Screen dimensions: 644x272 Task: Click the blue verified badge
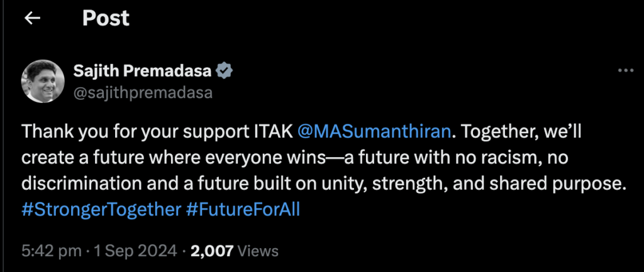coord(225,72)
